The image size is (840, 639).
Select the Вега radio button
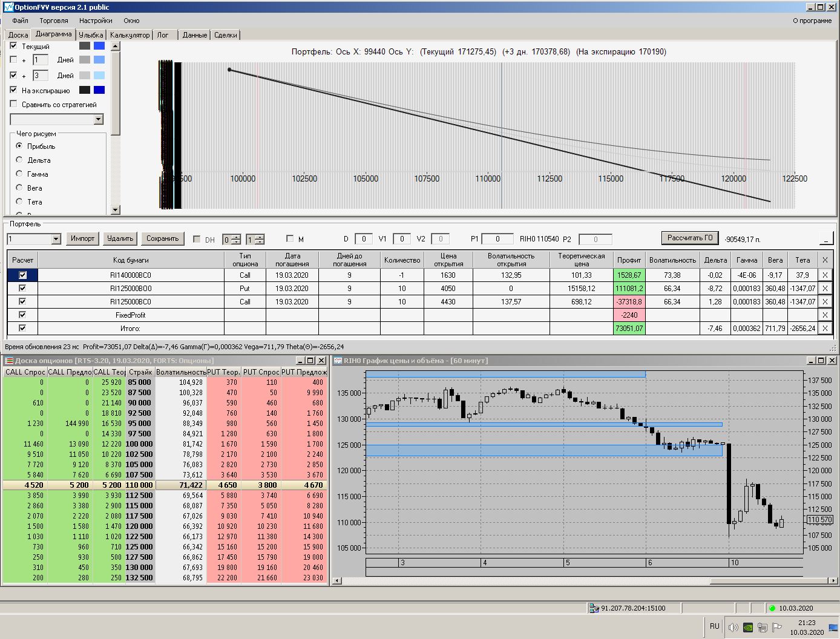click(x=19, y=188)
